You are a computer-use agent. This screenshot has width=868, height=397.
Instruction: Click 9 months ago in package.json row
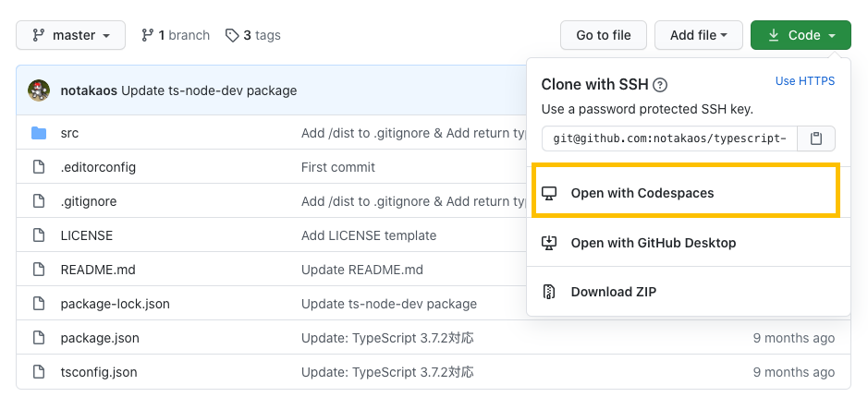pyautogui.click(x=794, y=338)
